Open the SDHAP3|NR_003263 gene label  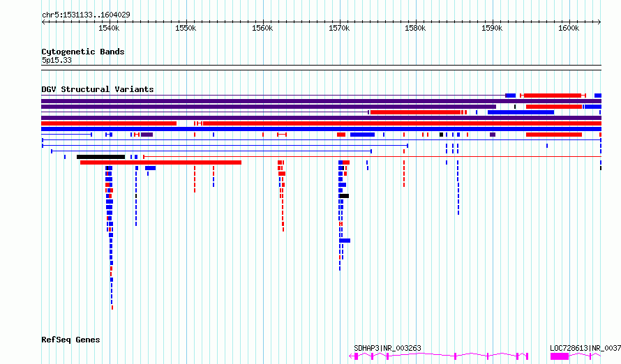pyautogui.click(x=387, y=348)
